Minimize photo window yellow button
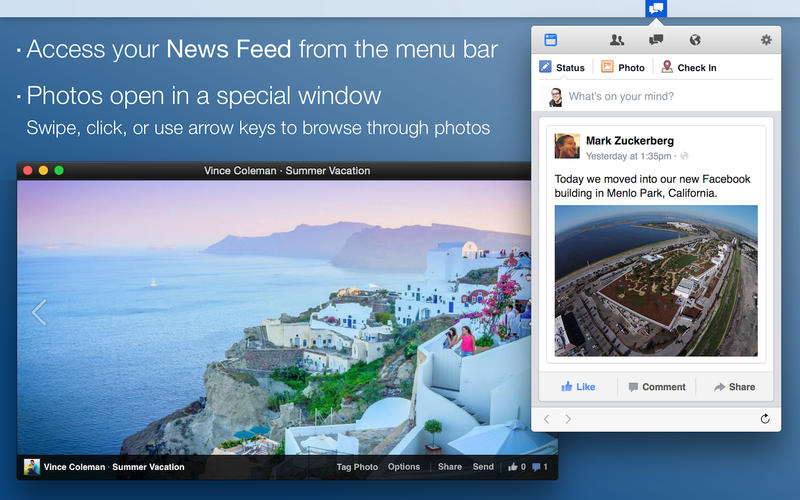Viewport: 800px width, 500px height. pos(43,170)
